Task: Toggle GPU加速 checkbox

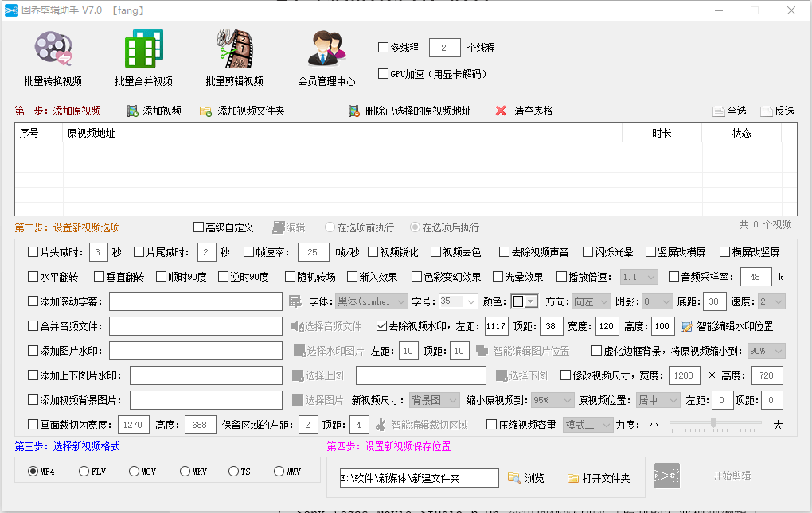Action: tap(383, 74)
